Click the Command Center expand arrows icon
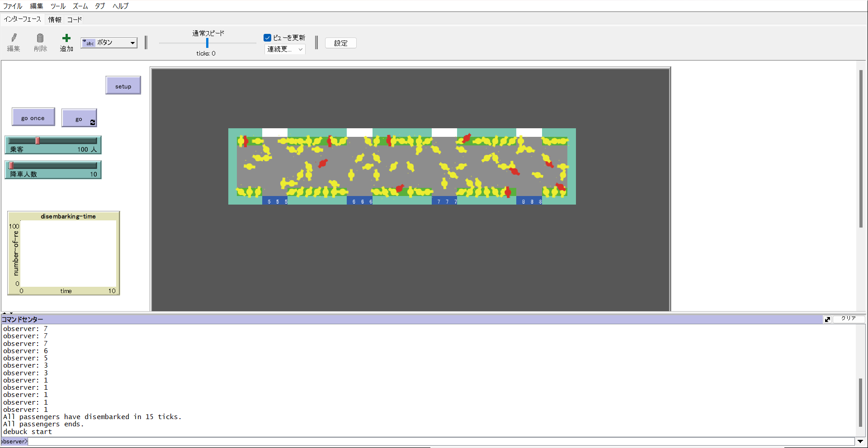Image resolution: width=868 pixels, height=448 pixels. coord(827,319)
